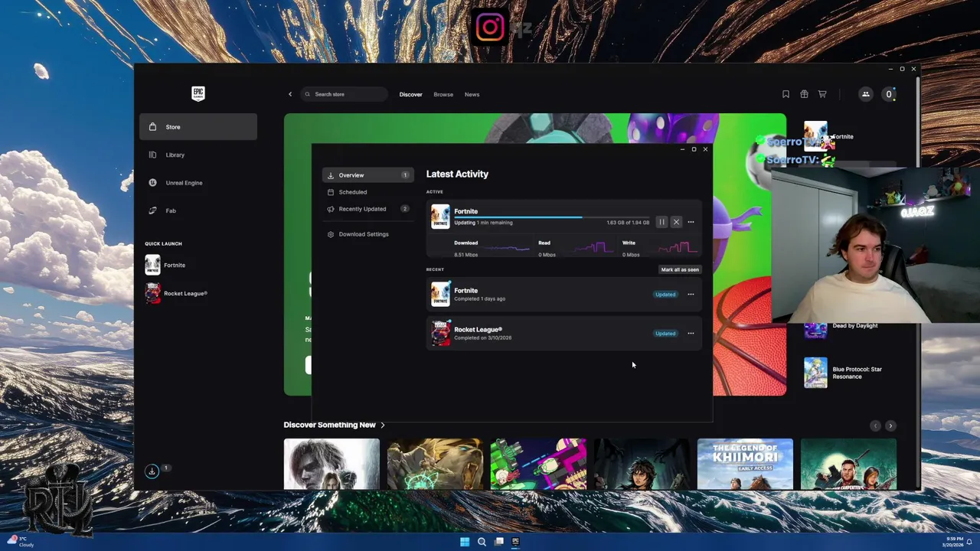Image resolution: width=980 pixels, height=551 pixels.
Task: Open the account profile avatar
Action: pyautogui.click(x=889, y=94)
